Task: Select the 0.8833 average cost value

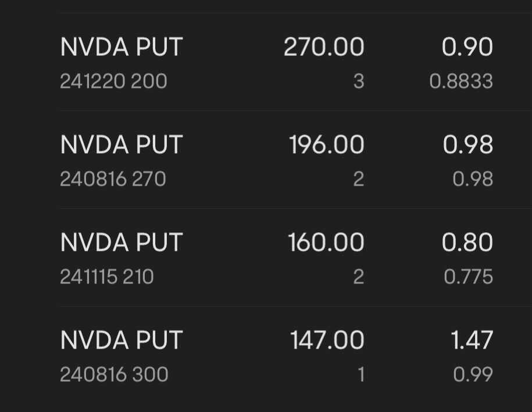Action: (x=461, y=81)
